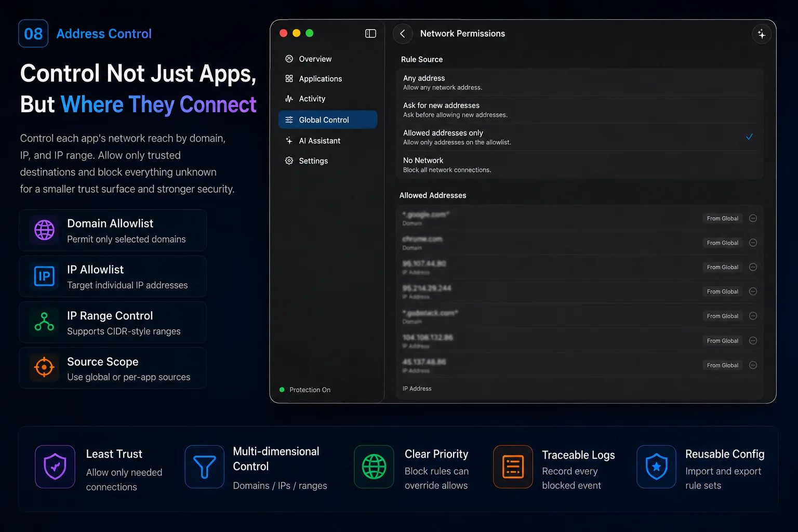Viewport: 798px width, 532px height.
Task: Click the Least Trust shield icon
Action: click(x=55, y=467)
